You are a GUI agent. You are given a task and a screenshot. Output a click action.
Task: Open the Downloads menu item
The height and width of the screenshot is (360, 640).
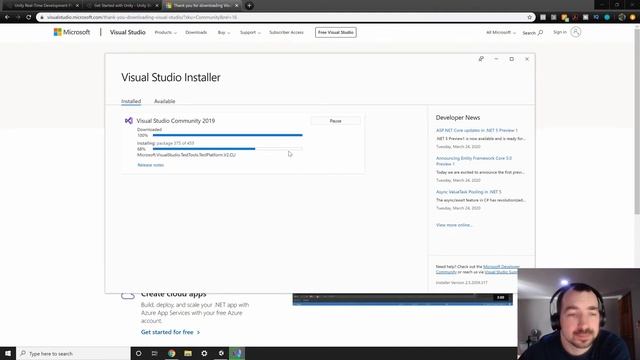click(x=196, y=32)
